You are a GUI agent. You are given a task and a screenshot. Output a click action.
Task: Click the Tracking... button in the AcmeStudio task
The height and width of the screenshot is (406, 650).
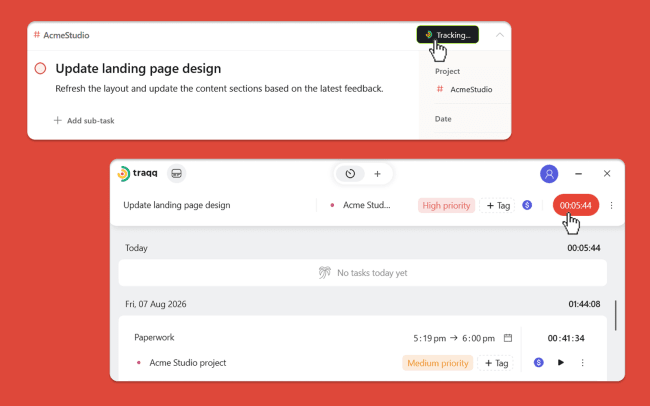[x=448, y=35]
